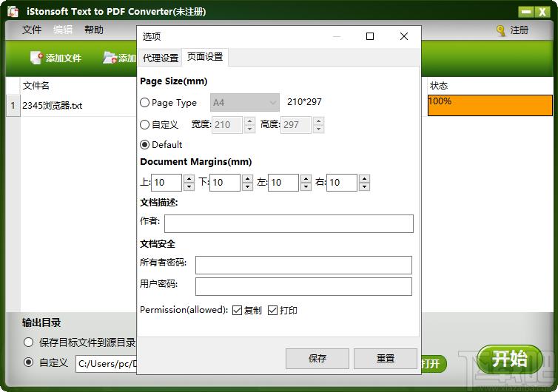This screenshot has height=392, width=558.
Task: Close the options dialog
Action: click(404, 36)
